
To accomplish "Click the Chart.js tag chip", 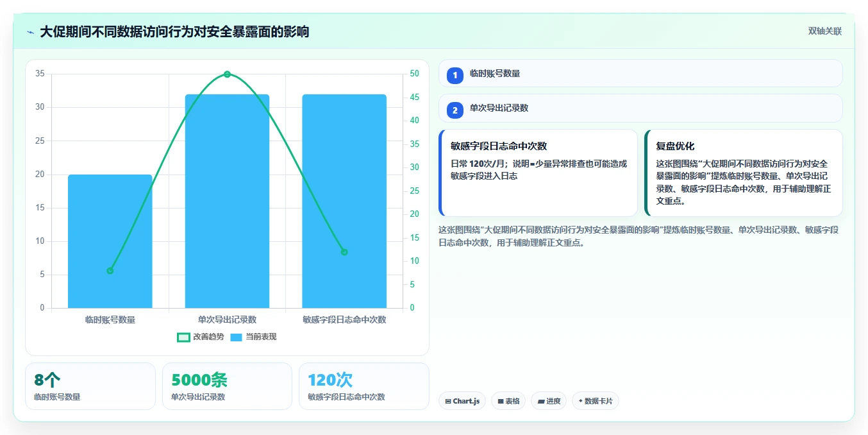I will (462, 401).
